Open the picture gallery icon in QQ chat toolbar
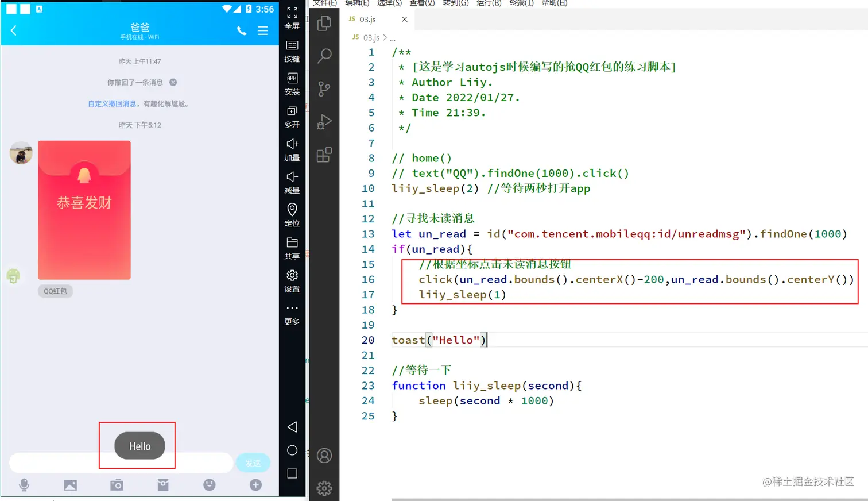Screen dimensions: 868x501 tap(71, 485)
